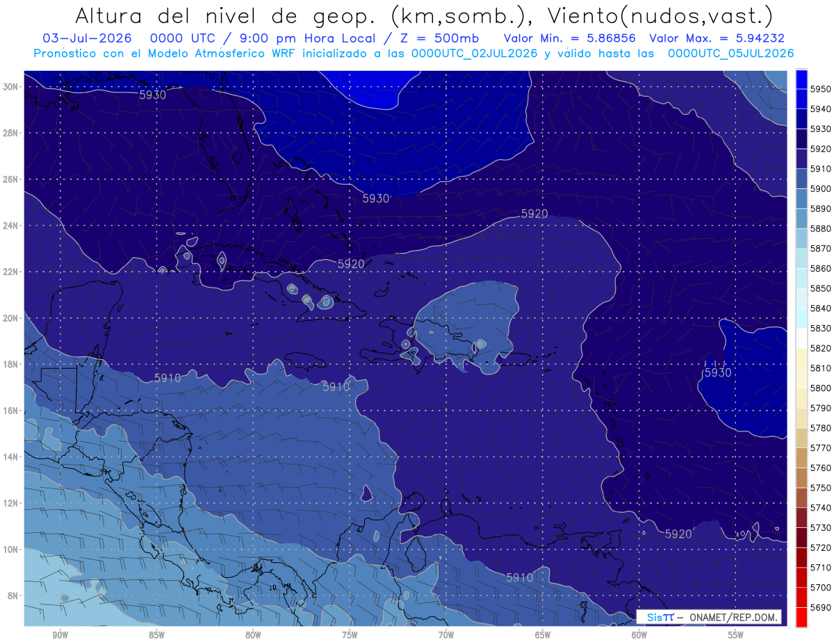Click colorbar tick label 5710
The height and width of the screenshot is (644, 834).
[x=820, y=567]
